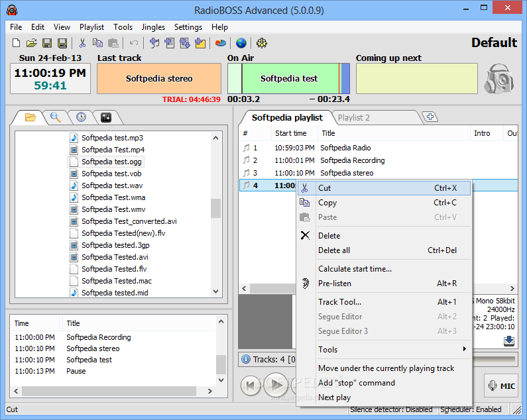Click the yellow add directory toolbar icon
527x420 pixels.
(x=200, y=43)
